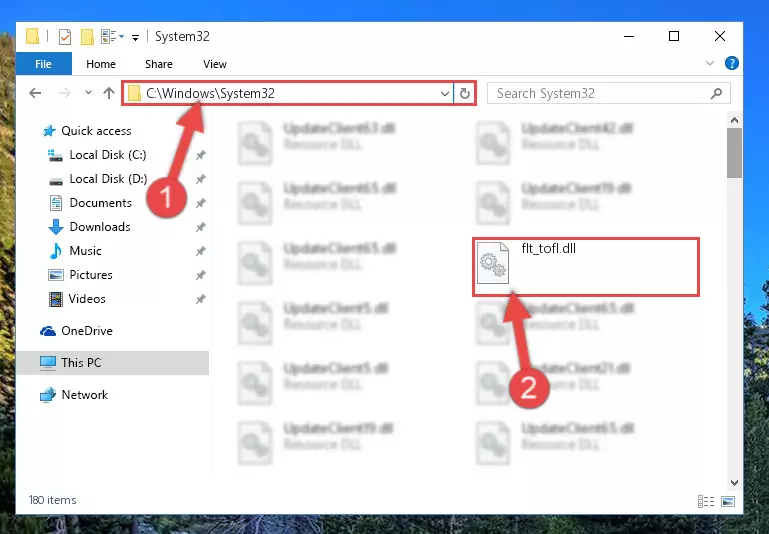Viewport: 769px width, 534px height.
Task: Click the Downloads blue arrow icon
Action: coord(56,227)
